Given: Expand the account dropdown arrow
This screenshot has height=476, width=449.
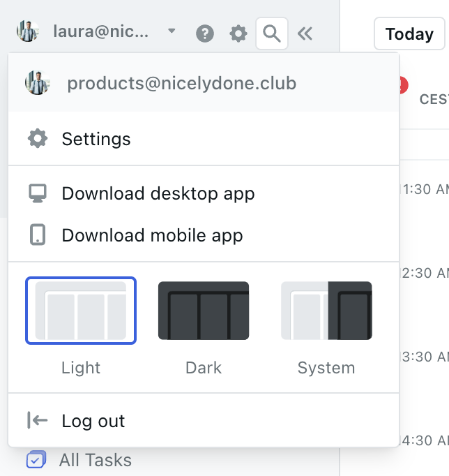Looking at the screenshot, I should [172, 31].
